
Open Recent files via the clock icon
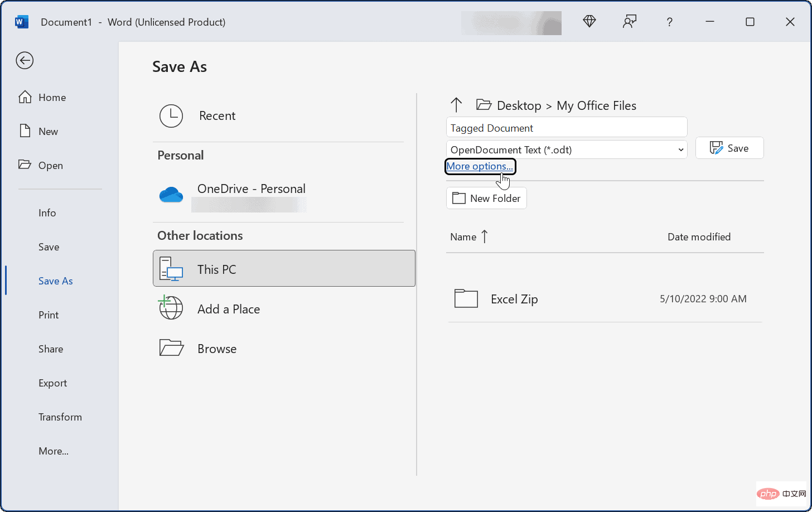pos(171,115)
